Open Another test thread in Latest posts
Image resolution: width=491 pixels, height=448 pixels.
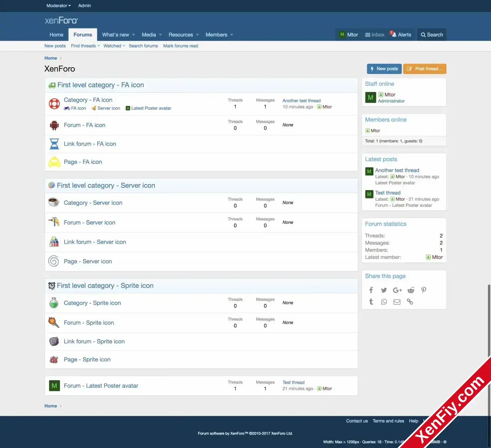pos(397,170)
